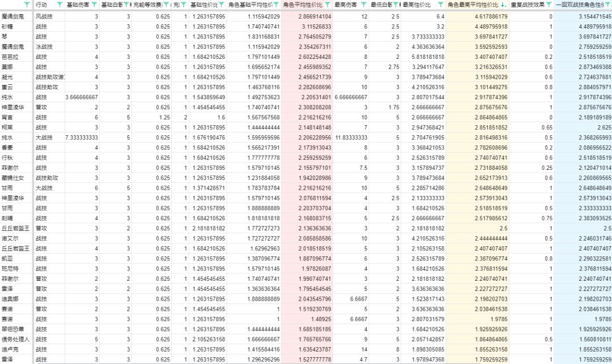Open filter for the 角色基础平均性价 column
The image size is (612, 364).
click(276, 5)
